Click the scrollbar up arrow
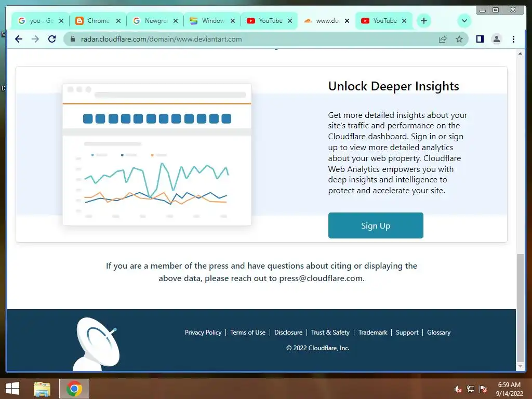Screen dimensions: 532x399 pos(520,54)
